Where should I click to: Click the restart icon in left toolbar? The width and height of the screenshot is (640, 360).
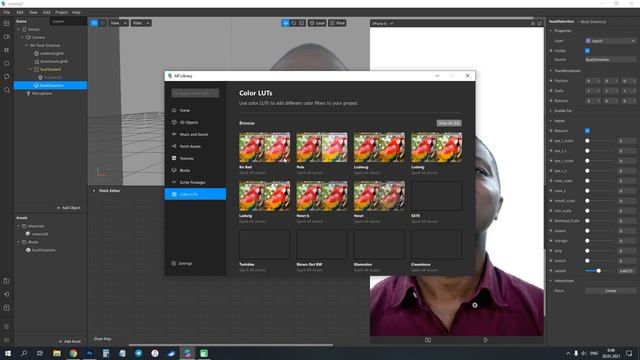point(7,76)
